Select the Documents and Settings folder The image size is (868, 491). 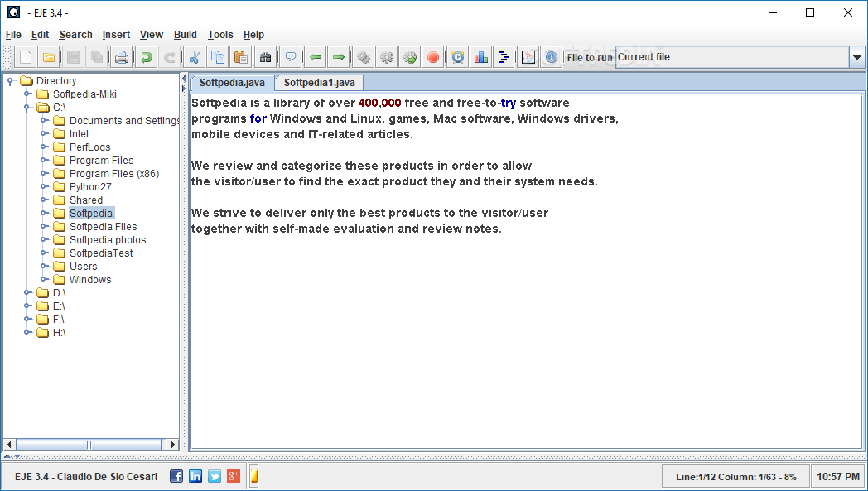click(124, 121)
